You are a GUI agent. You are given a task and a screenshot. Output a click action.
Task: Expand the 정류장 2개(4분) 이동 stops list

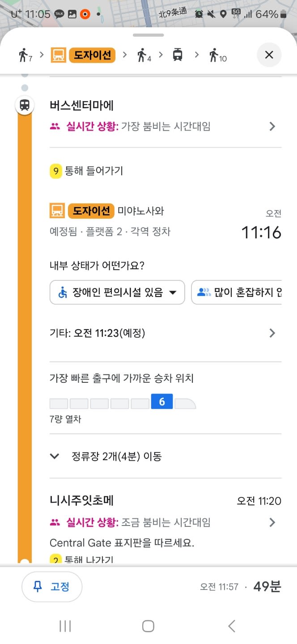click(x=165, y=456)
